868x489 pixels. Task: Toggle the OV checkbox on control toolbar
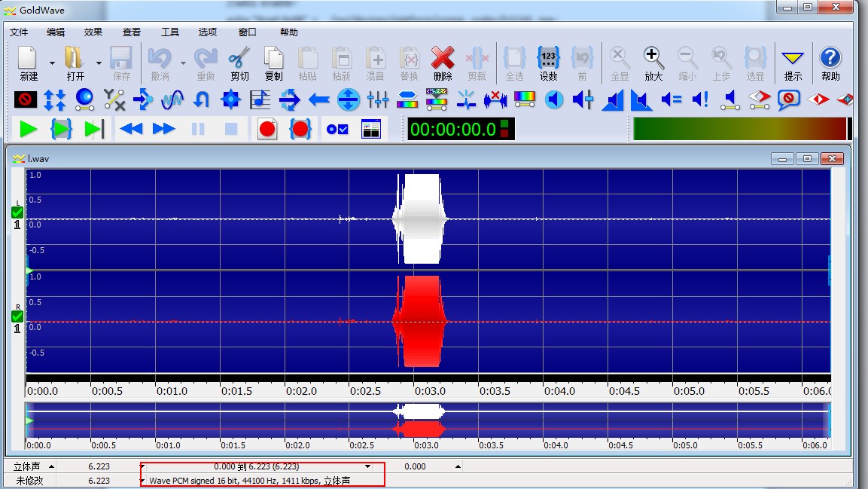click(x=338, y=129)
